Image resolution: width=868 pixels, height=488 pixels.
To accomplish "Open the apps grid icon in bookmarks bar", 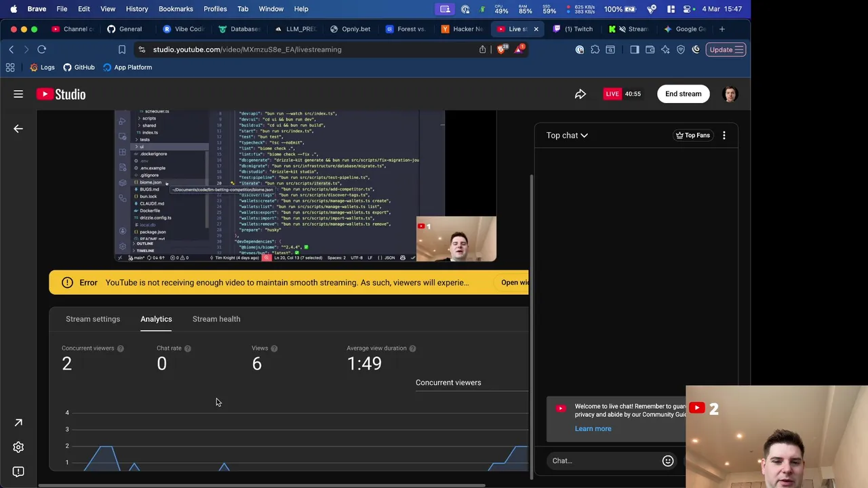I will pos(10,67).
